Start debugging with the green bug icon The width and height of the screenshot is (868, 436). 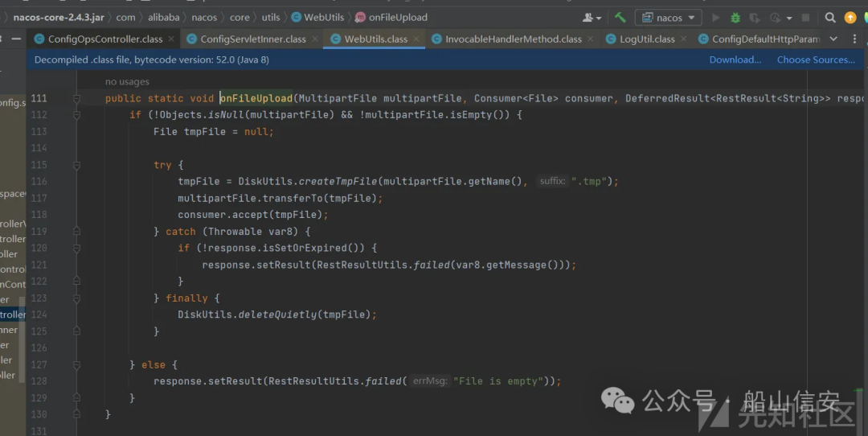coord(735,18)
